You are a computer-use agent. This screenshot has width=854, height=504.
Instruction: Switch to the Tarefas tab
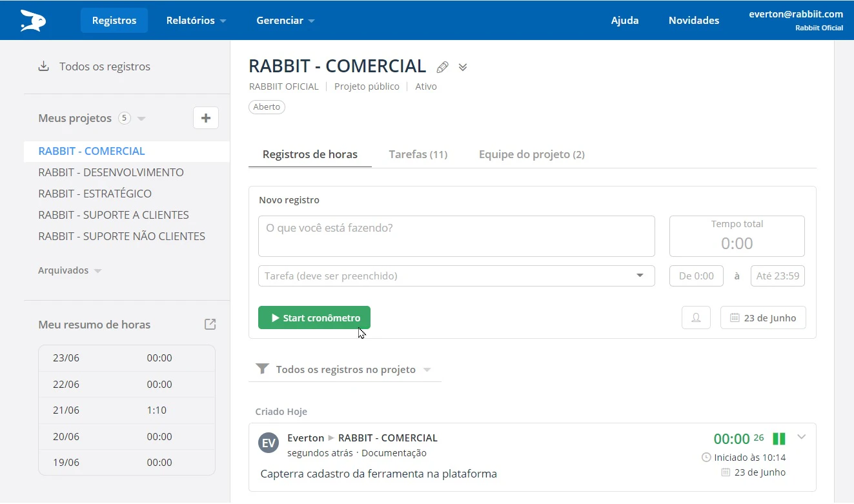pos(418,154)
